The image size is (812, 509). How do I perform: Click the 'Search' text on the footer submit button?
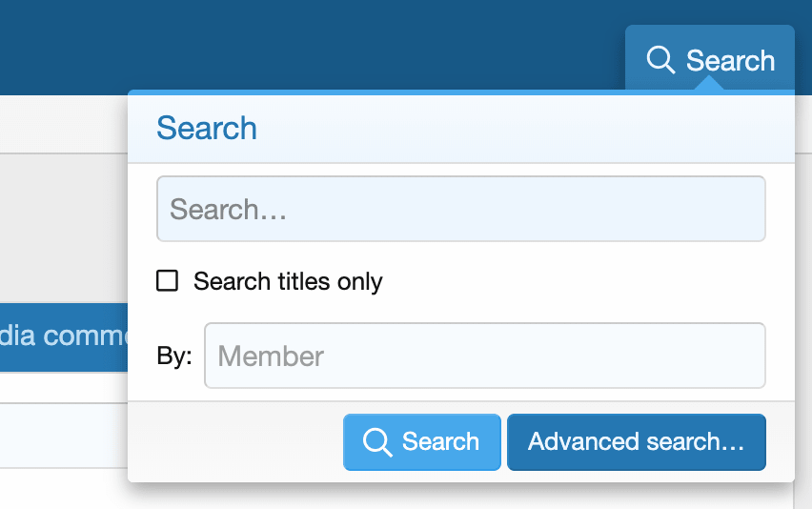[440, 442]
